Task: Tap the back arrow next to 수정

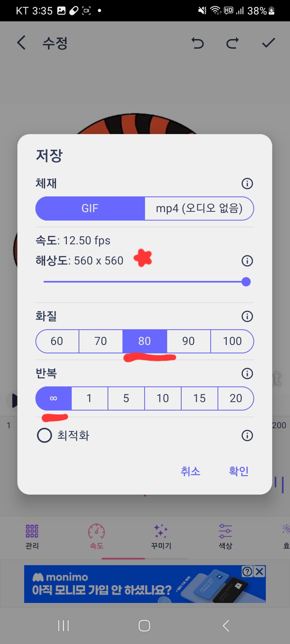Action: point(22,43)
